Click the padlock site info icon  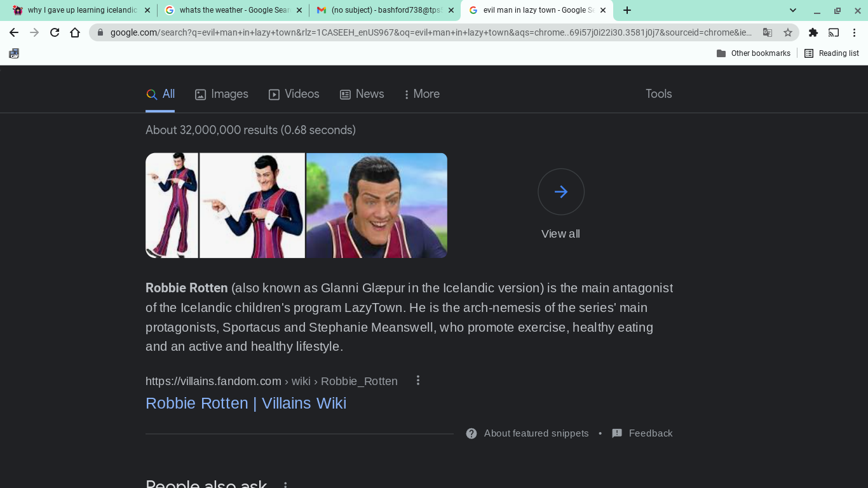pos(100,32)
